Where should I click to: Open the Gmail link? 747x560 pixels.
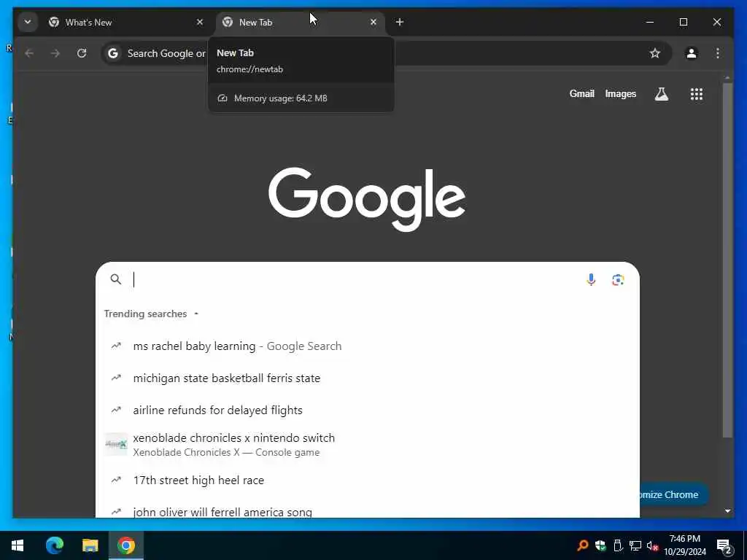[581, 94]
